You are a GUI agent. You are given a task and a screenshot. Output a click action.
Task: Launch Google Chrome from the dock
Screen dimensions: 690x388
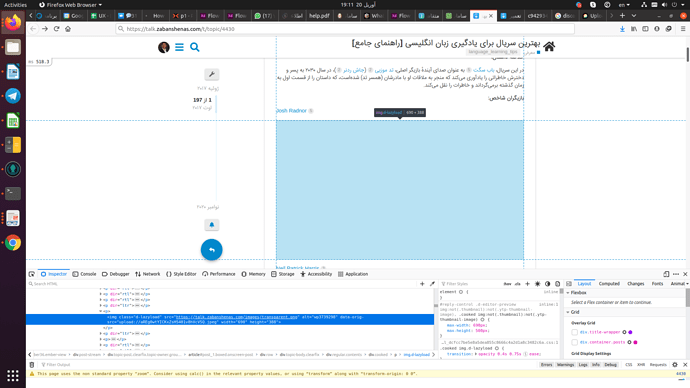pyautogui.click(x=13, y=242)
